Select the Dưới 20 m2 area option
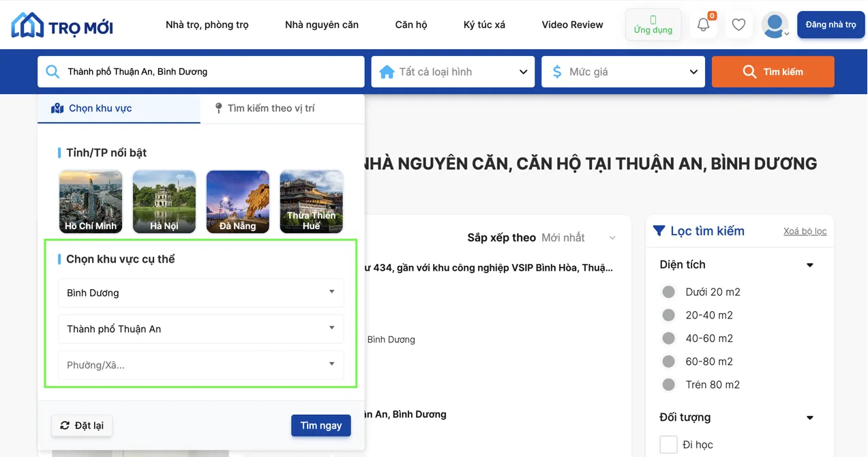Screen dimensions: 868x457 click(669, 292)
